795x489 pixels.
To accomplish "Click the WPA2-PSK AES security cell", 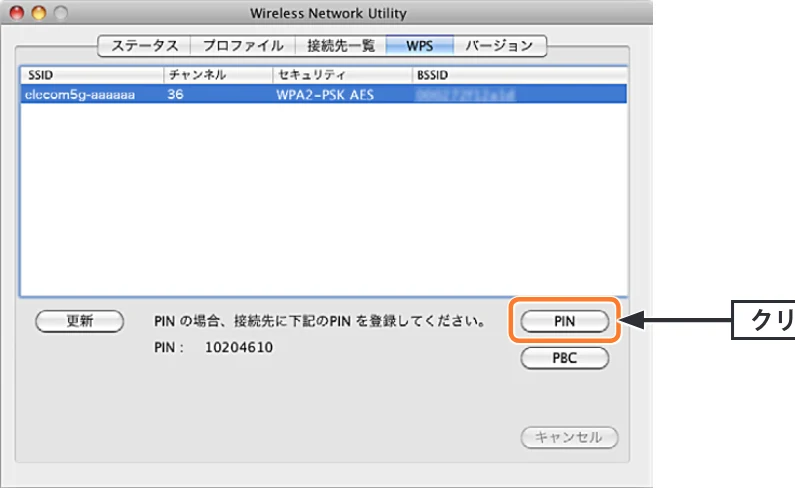I will tap(325, 95).
